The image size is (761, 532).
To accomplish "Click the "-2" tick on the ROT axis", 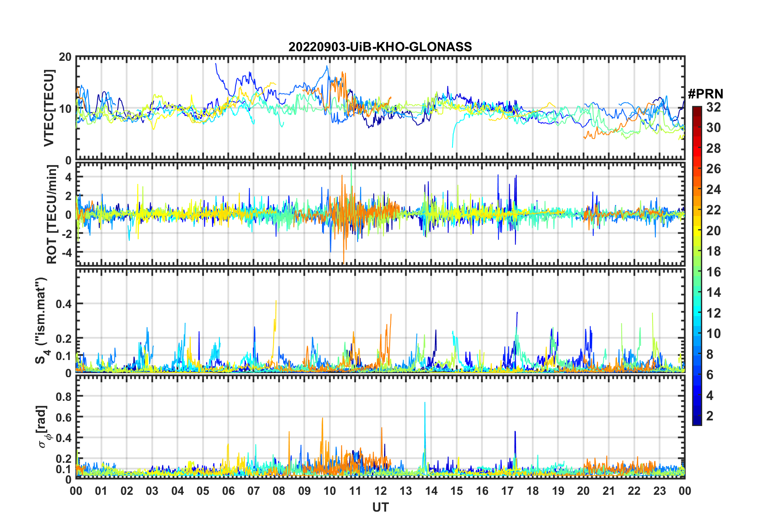I will click(66, 234).
